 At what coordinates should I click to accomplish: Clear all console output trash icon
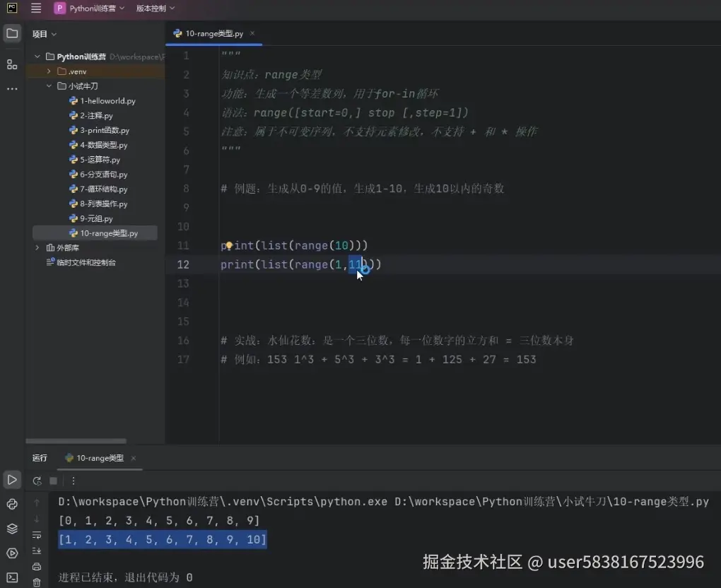coord(37,582)
